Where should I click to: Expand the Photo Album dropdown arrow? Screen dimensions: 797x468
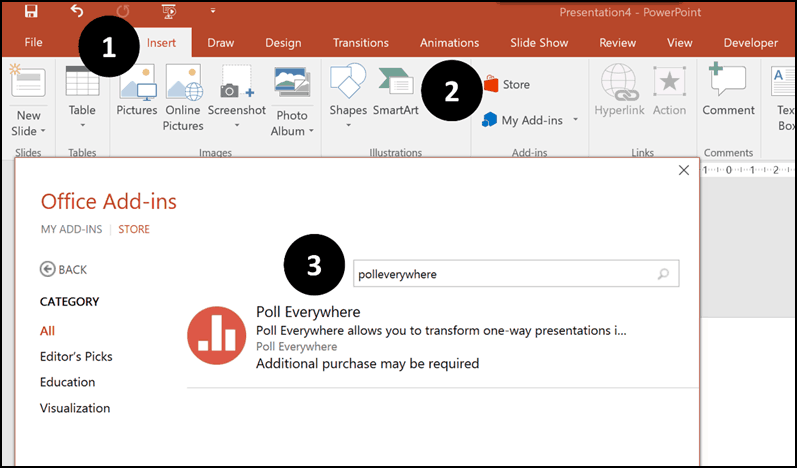point(311,131)
